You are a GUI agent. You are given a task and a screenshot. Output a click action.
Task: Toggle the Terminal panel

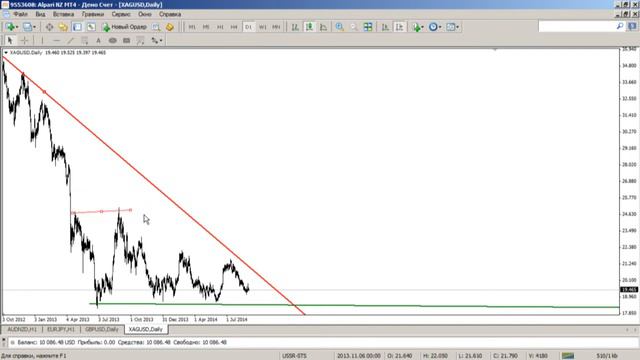91,27
